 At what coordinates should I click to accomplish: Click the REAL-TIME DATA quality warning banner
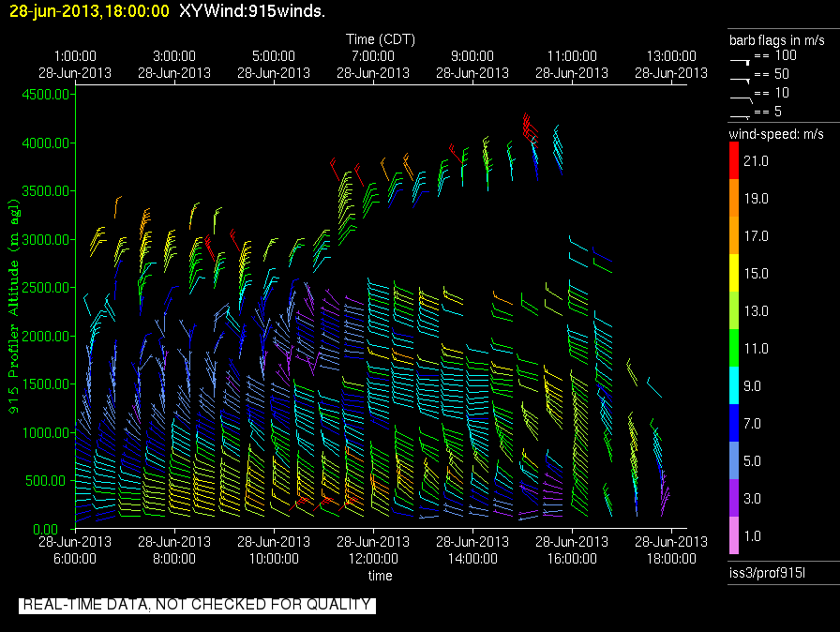click(x=197, y=605)
